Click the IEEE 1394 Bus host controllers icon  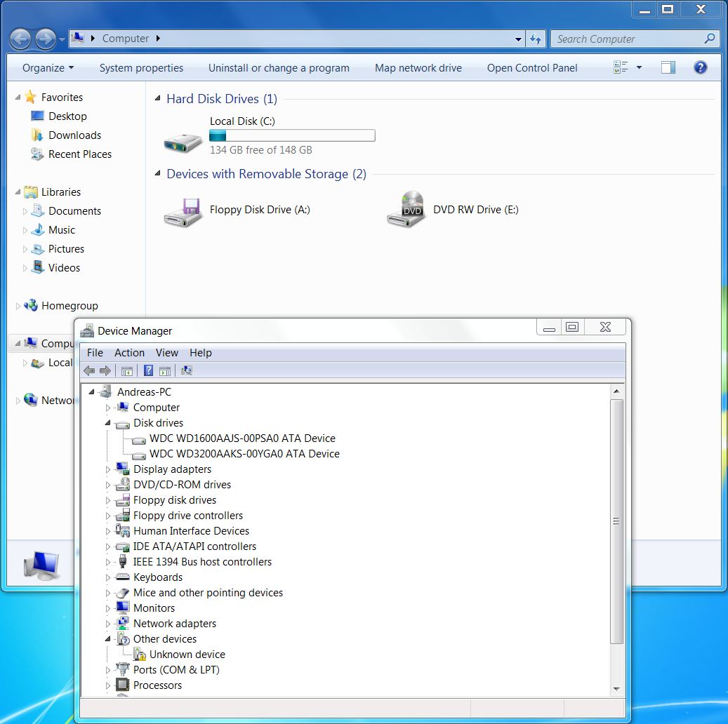click(x=123, y=561)
